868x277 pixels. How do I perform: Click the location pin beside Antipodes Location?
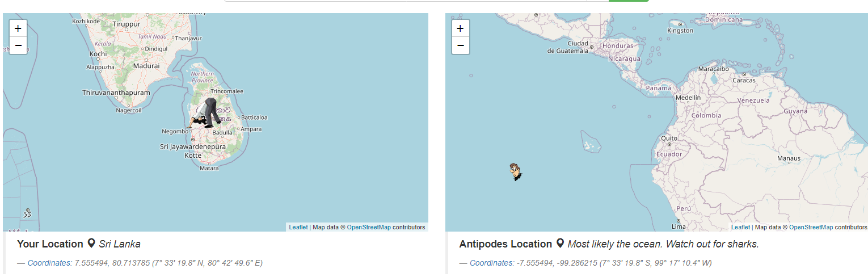tap(560, 244)
